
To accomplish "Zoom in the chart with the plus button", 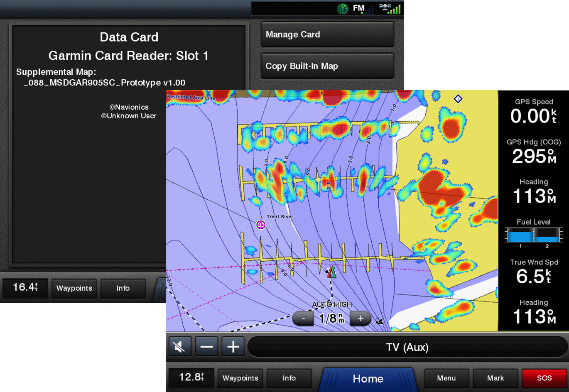I will (x=361, y=318).
